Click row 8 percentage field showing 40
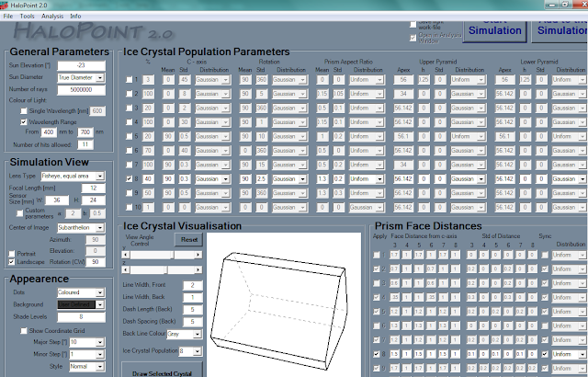588x377 pixels. click(148, 179)
